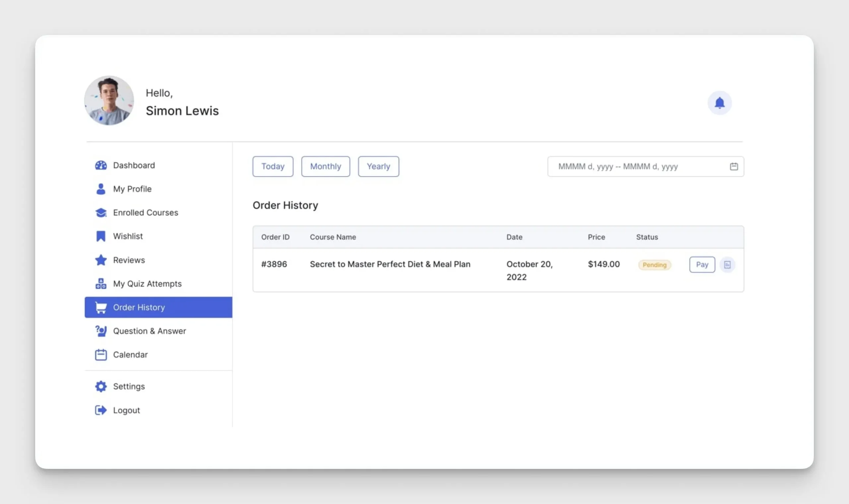Click the Pending status badge
Viewport: 849px width, 504px height.
click(655, 265)
